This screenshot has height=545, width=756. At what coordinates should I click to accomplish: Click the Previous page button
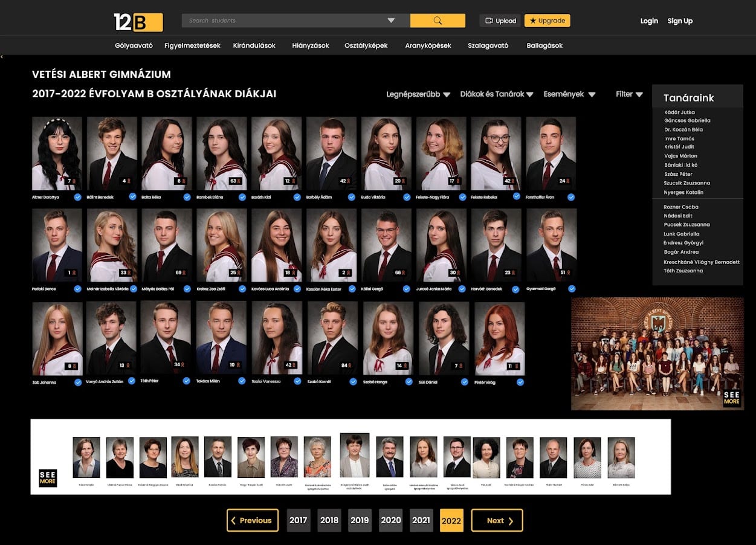[252, 520]
